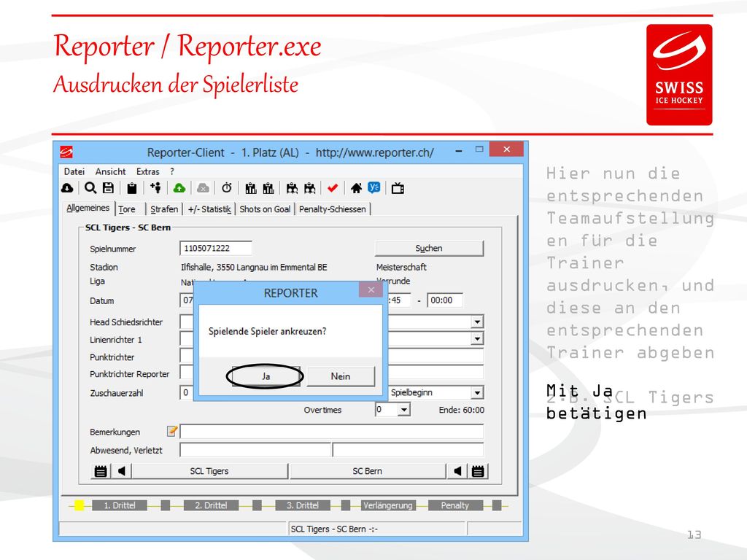Click the second Abwesend, Verletzt field
747x560 pixels.
[409, 450]
